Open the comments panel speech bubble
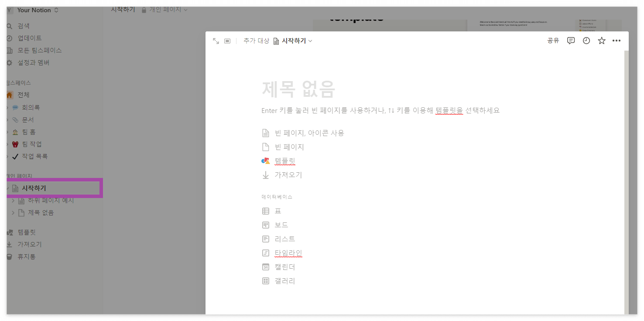Image resolution: width=644 pixels, height=321 pixels. [x=571, y=41]
